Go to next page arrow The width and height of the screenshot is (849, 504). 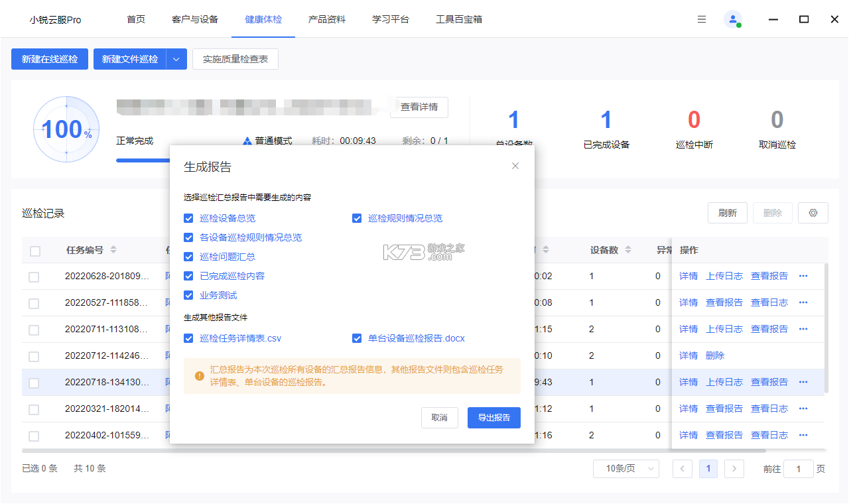coord(734,469)
